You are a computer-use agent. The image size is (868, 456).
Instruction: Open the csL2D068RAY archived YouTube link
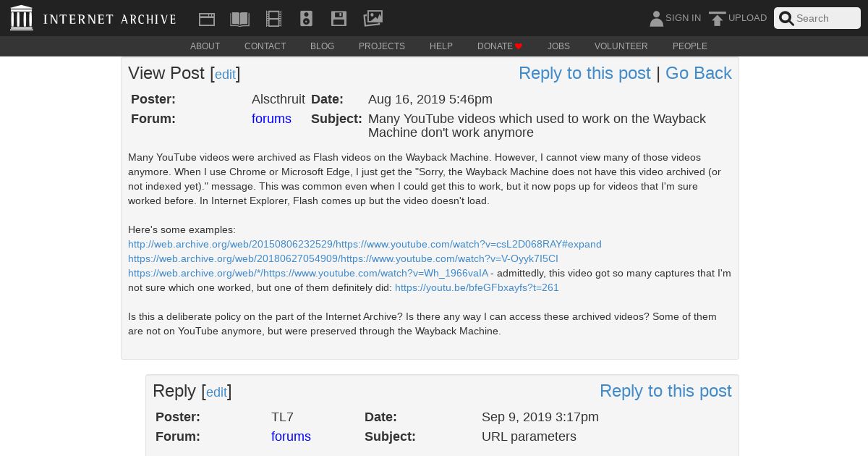point(365,244)
